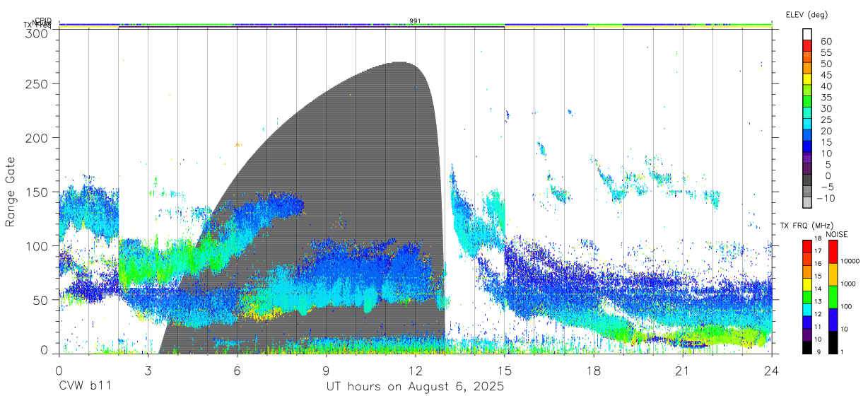Click the 3 tick on UT hours axis
Viewport: 868px width, 401px height.
(x=148, y=371)
